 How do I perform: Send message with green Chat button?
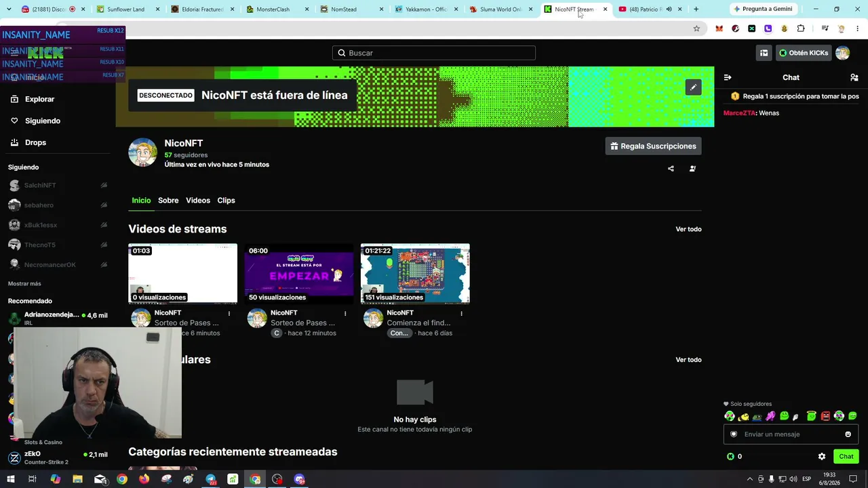pos(846,457)
